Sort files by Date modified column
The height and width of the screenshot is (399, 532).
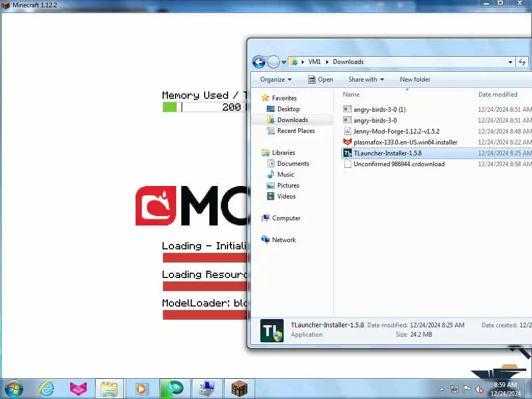pyautogui.click(x=498, y=95)
